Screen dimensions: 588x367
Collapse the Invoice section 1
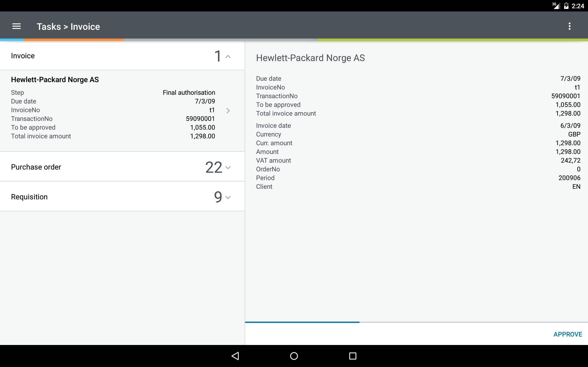228,56
